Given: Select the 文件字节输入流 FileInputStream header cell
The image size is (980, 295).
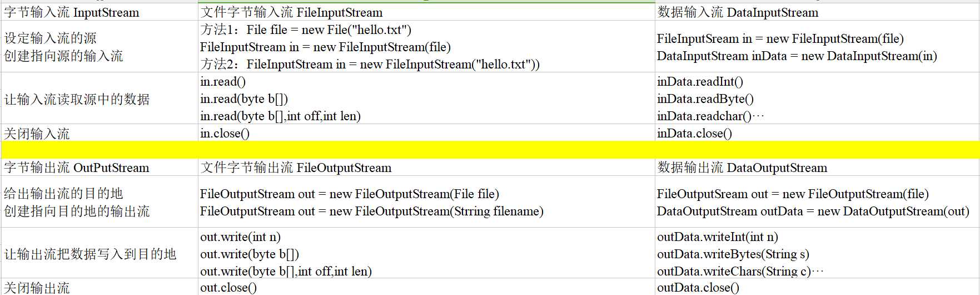Looking at the screenshot, I should (x=426, y=12).
